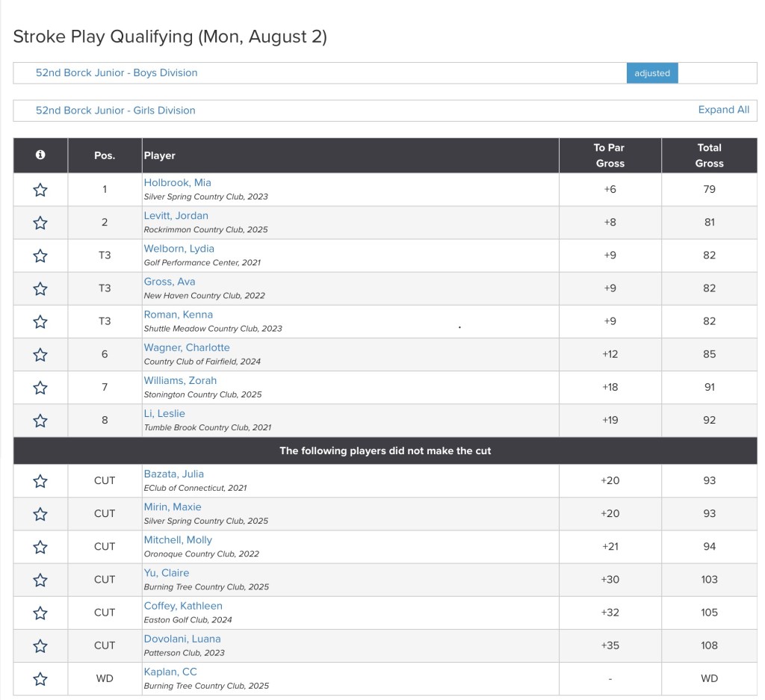Star Zorah Williams' row
The width and height of the screenshot is (765, 700).
[40, 387]
